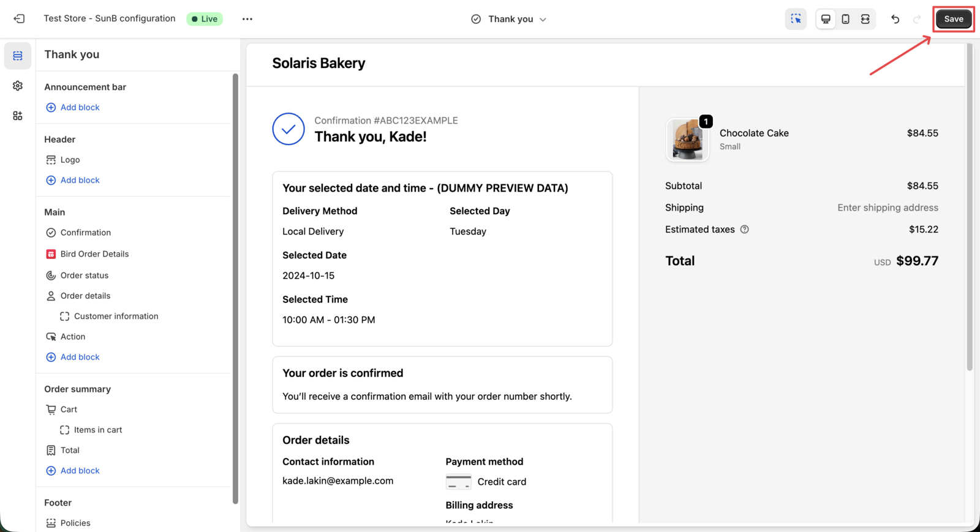Click the 'Your order is confirmed' card title
This screenshot has height=532, width=980.
pyautogui.click(x=342, y=373)
